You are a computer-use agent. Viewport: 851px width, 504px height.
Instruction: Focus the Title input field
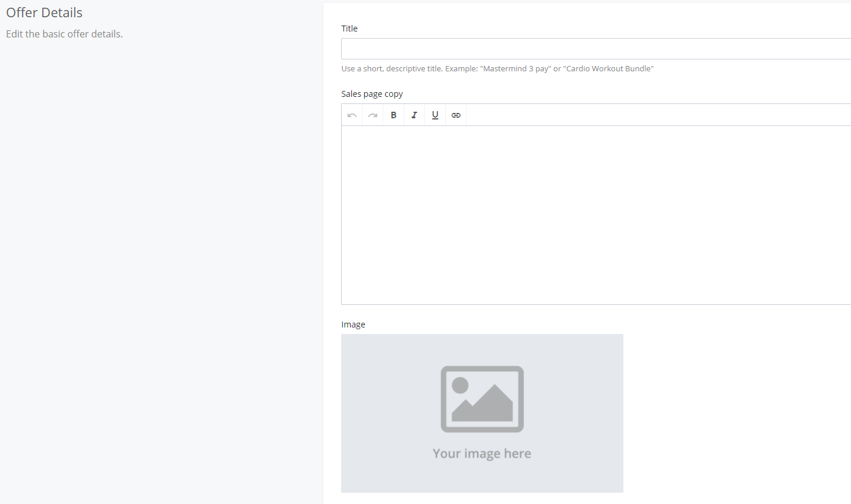pyautogui.click(x=594, y=49)
